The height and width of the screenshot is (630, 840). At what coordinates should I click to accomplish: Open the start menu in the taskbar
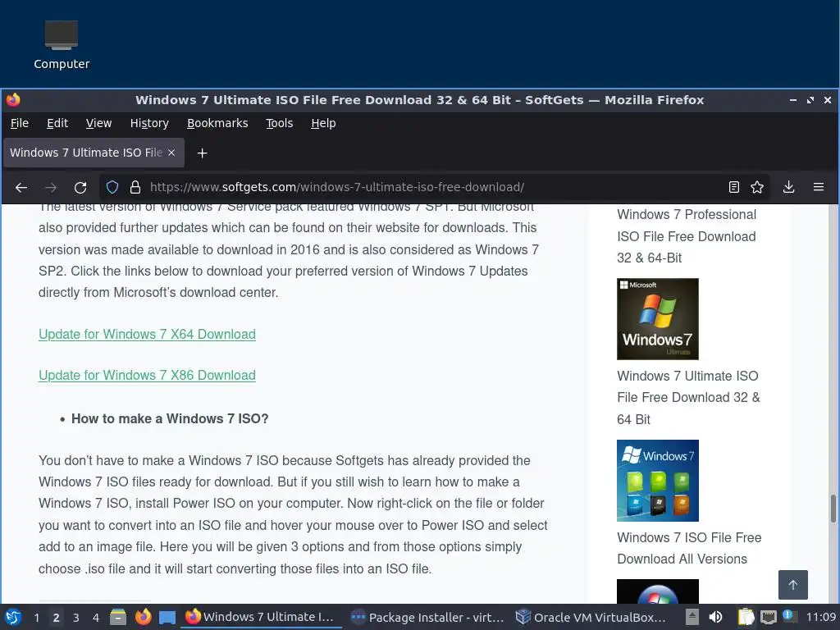(13, 617)
